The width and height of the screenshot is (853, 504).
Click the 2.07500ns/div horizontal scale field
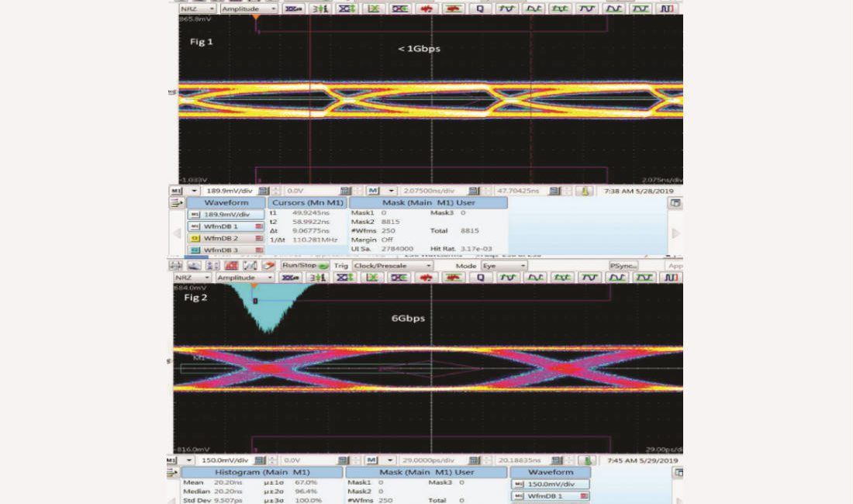433,191
